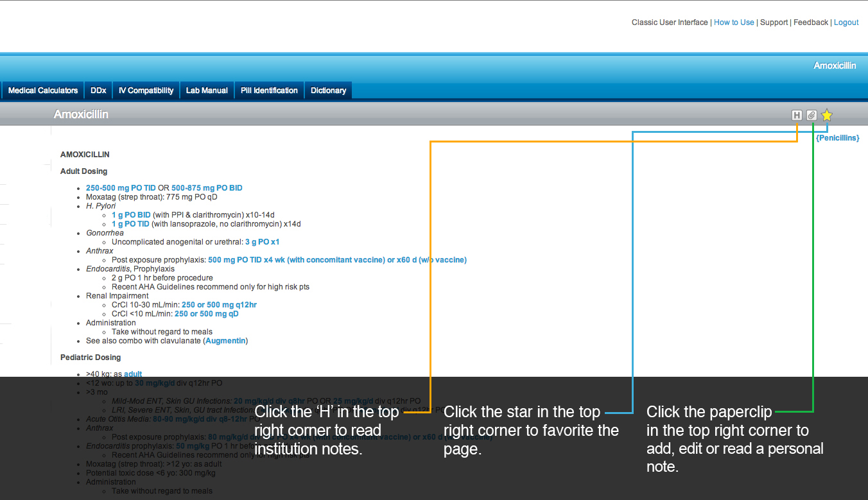
Task: Click the 'H' institution notes icon
Action: (797, 116)
